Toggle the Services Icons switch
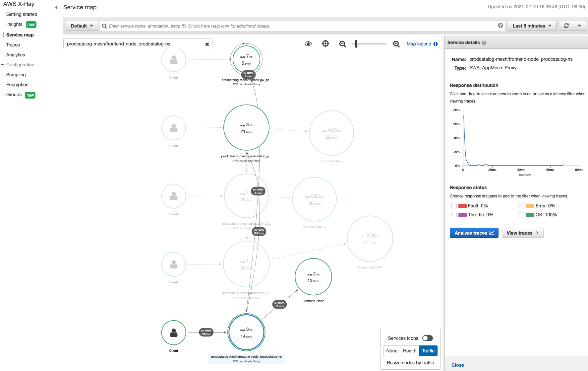 click(428, 338)
